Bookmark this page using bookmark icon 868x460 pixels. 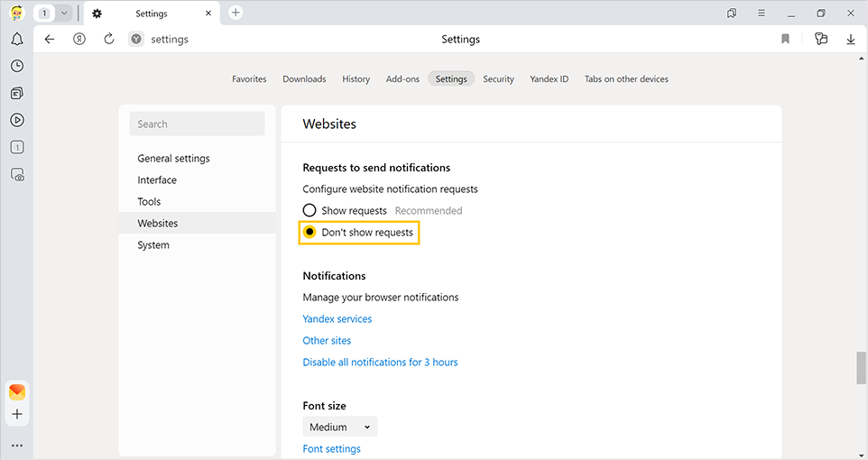785,39
